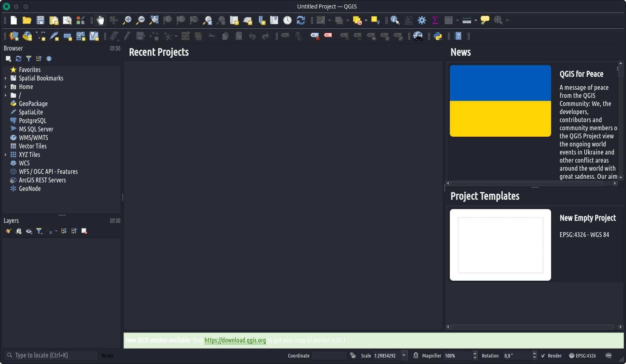Image resolution: width=626 pixels, height=364 pixels.
Task: Create a new project with the blank page icon
Action: click(x=14, y=20)
